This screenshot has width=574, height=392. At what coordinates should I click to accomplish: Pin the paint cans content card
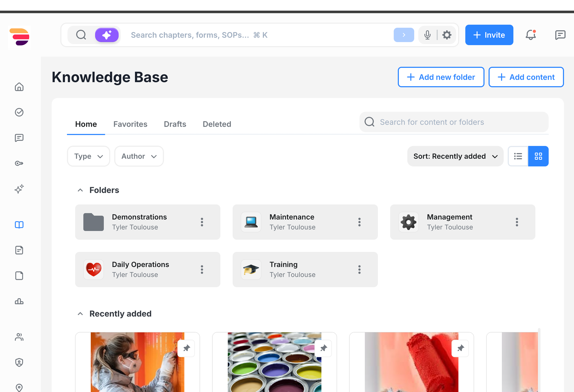pyautogui.click(x=323, y=348)
